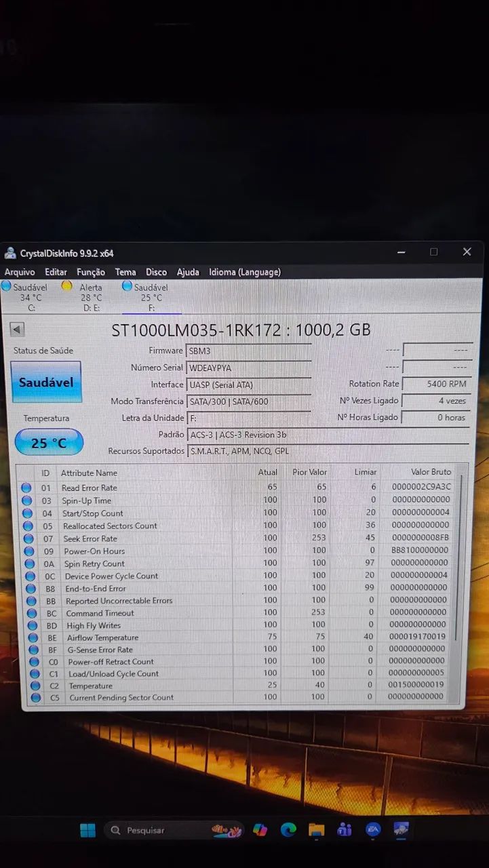Select the Temperature attribute row name
Image resolution: width=489 pixels, height=868 pixels.
[x=91, y=686]
